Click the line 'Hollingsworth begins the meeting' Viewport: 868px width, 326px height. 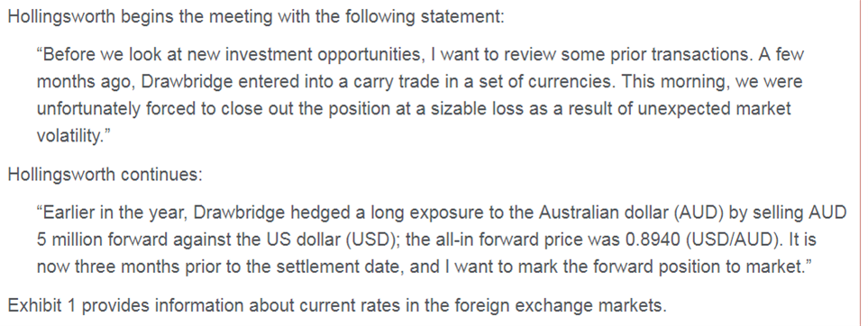click(256, 16)
